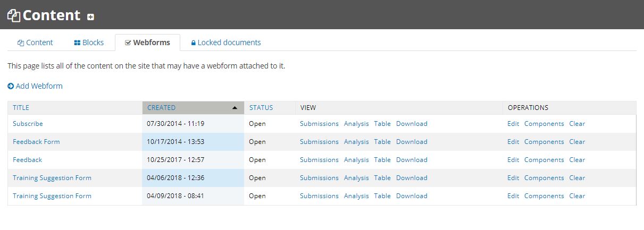Switch to the Blocks tab
This screenshot has width=644, height=230.
tap(89, 42)
